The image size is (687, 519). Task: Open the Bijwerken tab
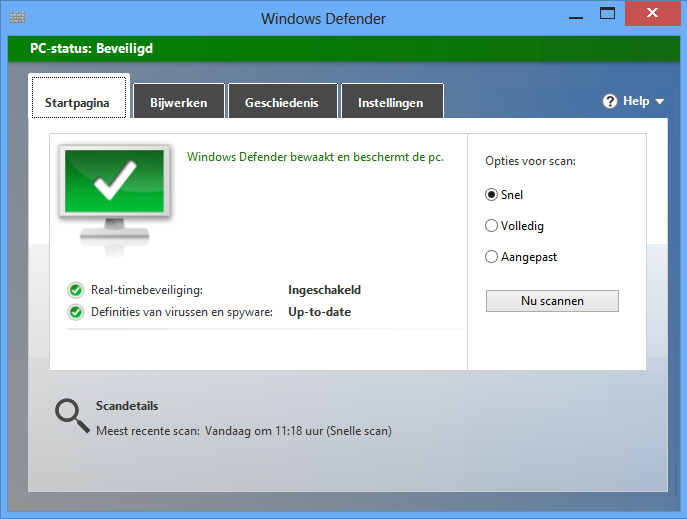pos(179,101)
